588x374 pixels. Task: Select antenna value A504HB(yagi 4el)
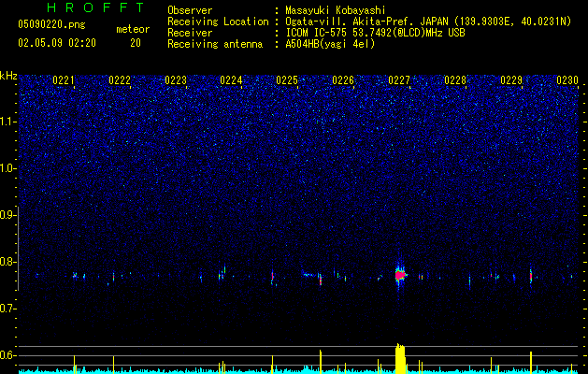(330, 44)
